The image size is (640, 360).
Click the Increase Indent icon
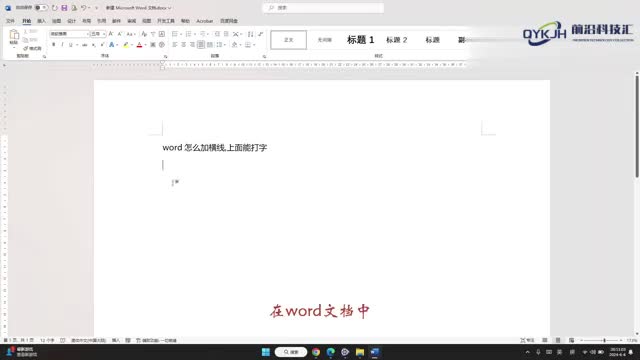(226, 34)
